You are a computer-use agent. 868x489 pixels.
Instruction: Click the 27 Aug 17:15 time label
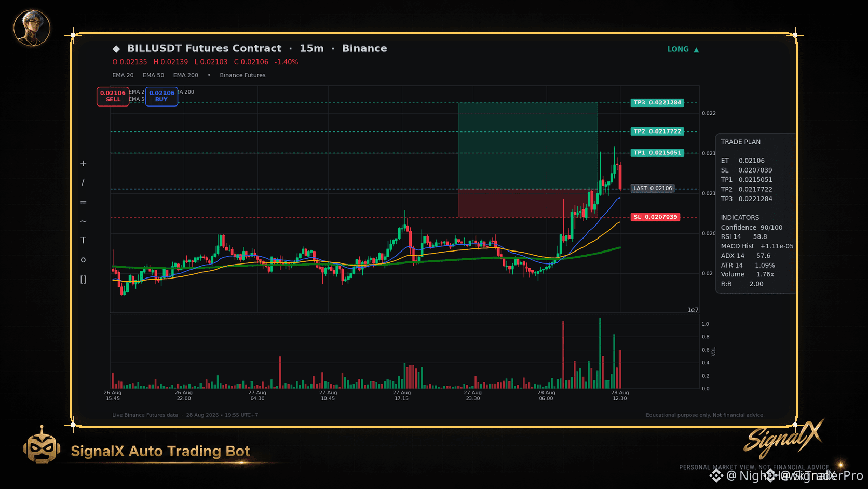(401, 395)
